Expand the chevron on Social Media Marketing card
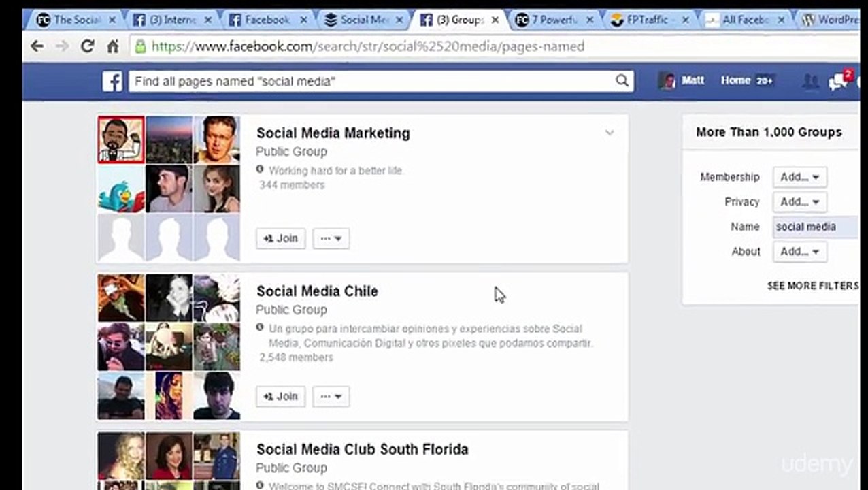 pos(610,133)
